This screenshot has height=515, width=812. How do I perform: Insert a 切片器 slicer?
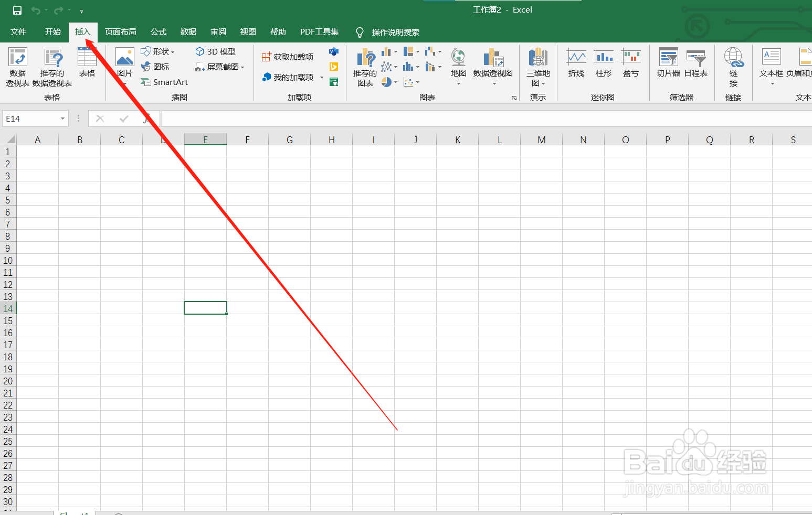[x=668, y=63]
